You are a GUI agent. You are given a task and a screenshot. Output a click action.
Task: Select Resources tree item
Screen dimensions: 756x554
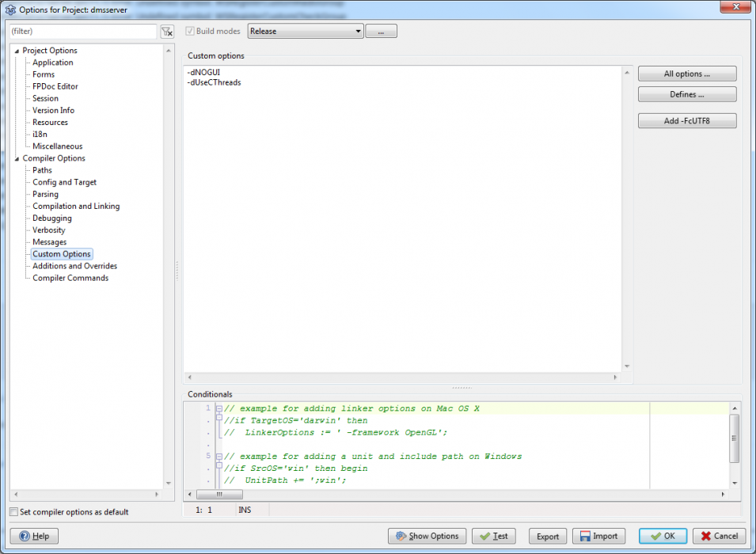click(50, 123)
